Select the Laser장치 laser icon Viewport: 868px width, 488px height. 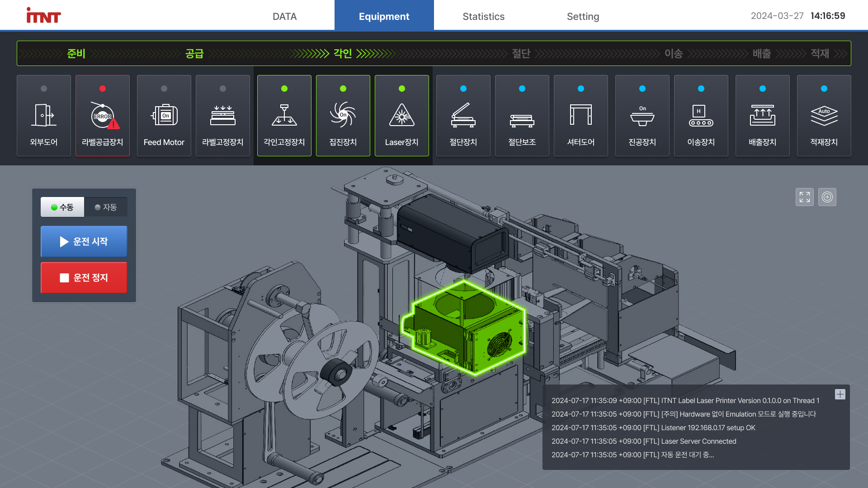click(x=402, y=116)
